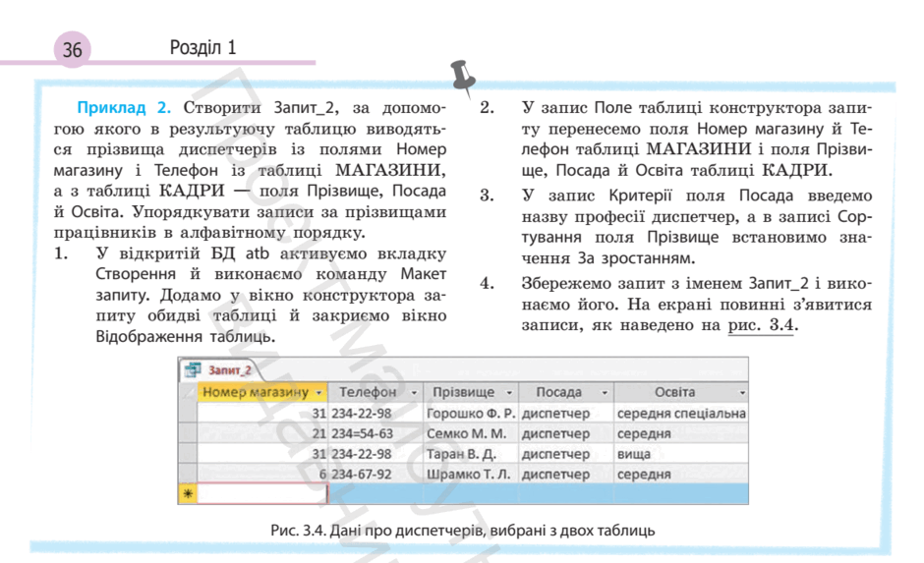Select the Номер магазину column header
Screen dimensions: 924x563
[x=262, y=392]
